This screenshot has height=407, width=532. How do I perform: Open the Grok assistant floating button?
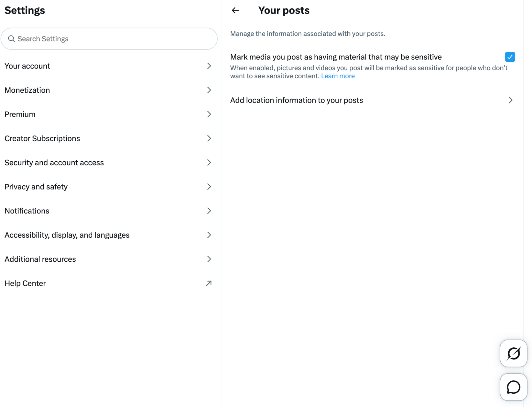click(513, 353)
